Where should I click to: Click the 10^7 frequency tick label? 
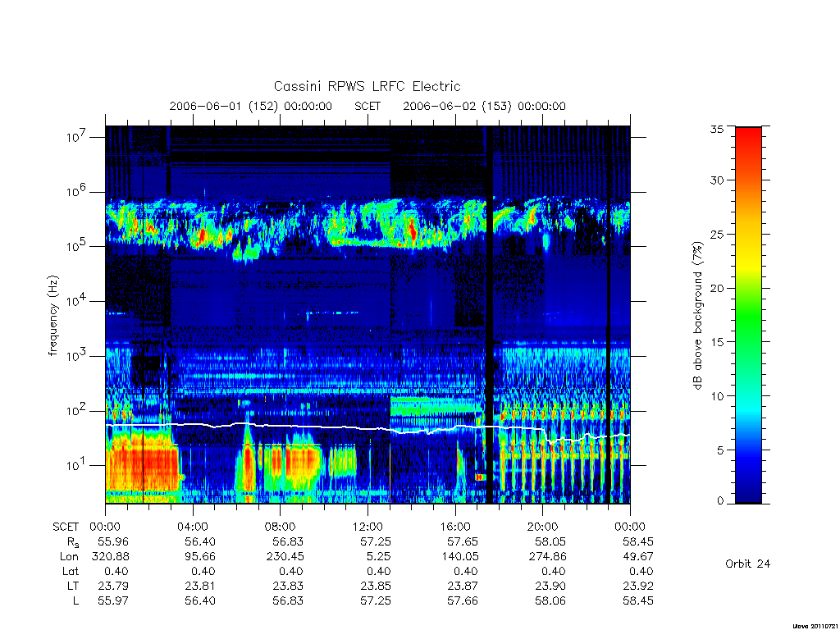76,137
